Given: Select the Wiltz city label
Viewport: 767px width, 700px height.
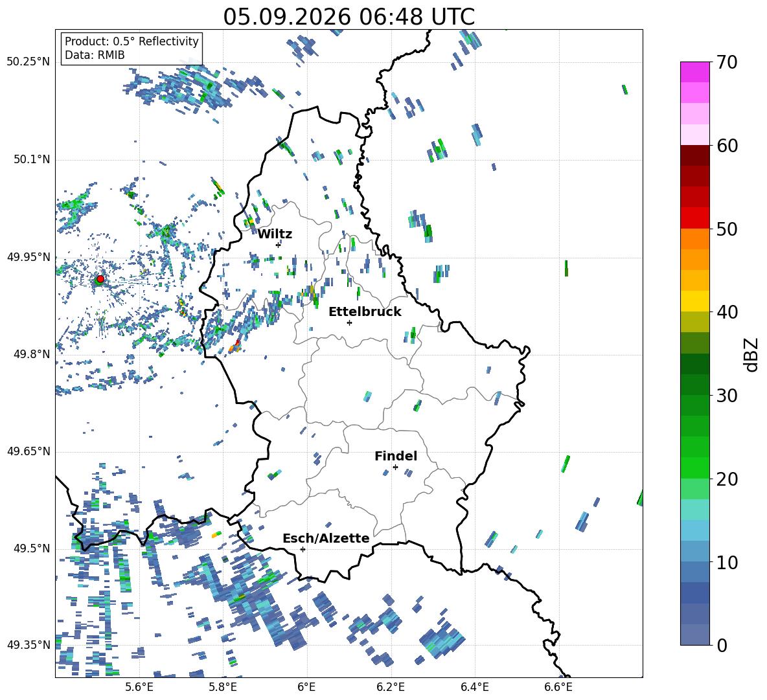Looking at the screenshot, I should (x=275, y=234).
